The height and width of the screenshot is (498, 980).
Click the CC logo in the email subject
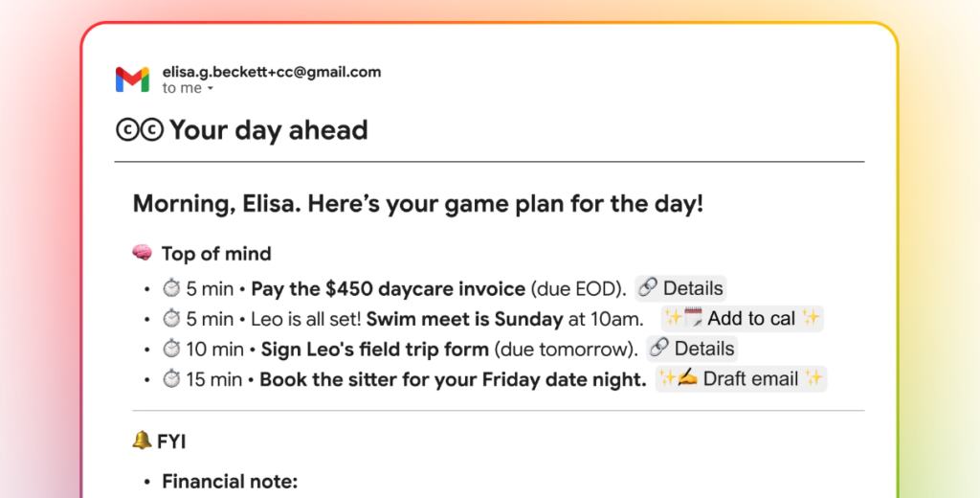pyautogui.click(x=140, y=130)
